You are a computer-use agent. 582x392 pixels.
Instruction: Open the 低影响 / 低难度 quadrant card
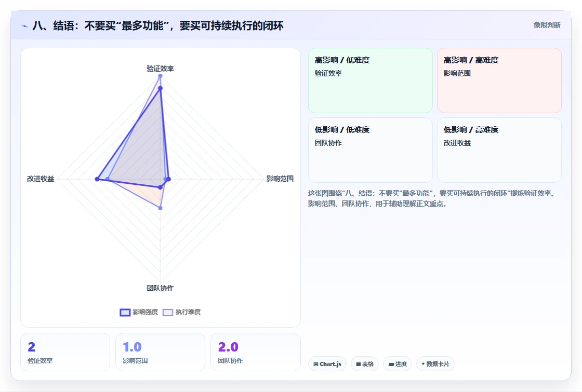[x=371, y=150]
